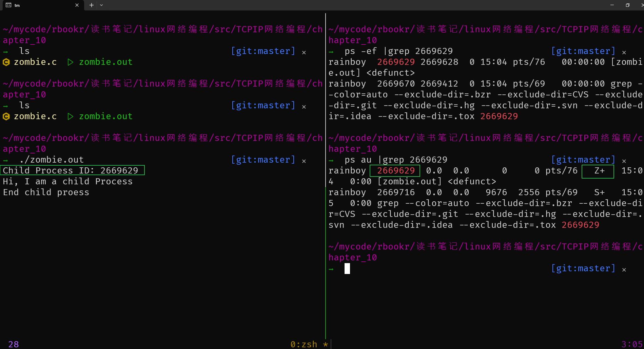Select the boxed Child Process ID line
The image size is (644, 349).
72,170
